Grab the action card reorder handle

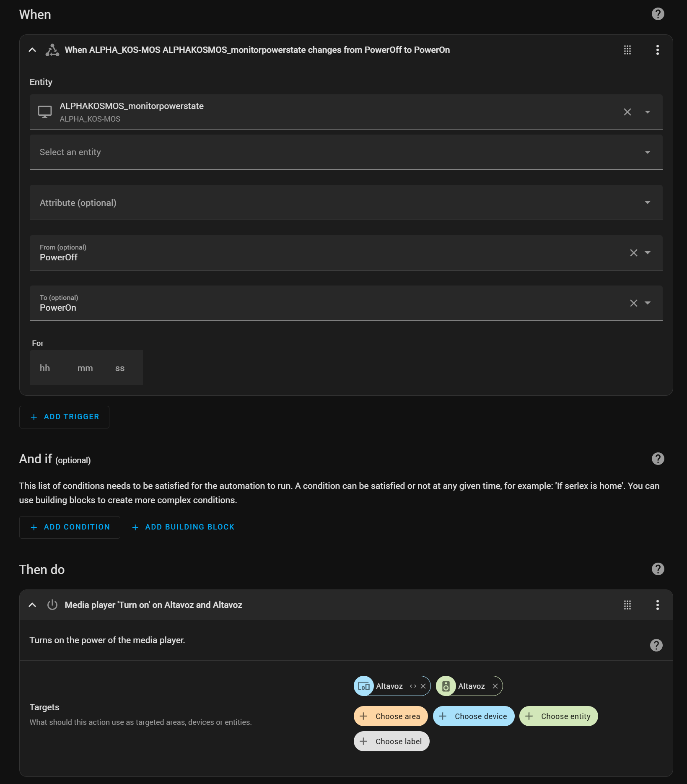pyautogui.click(x=627, y=605)
